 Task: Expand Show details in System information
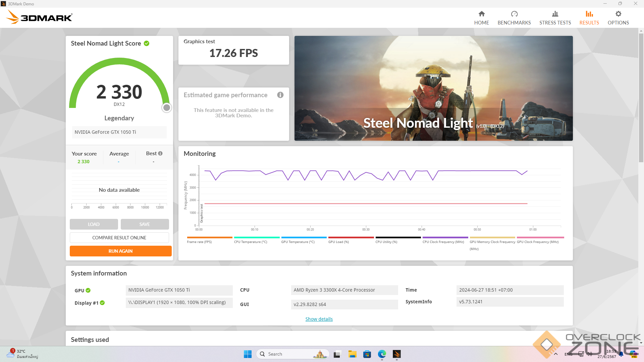pyautogui.click(x=319, y=319)
